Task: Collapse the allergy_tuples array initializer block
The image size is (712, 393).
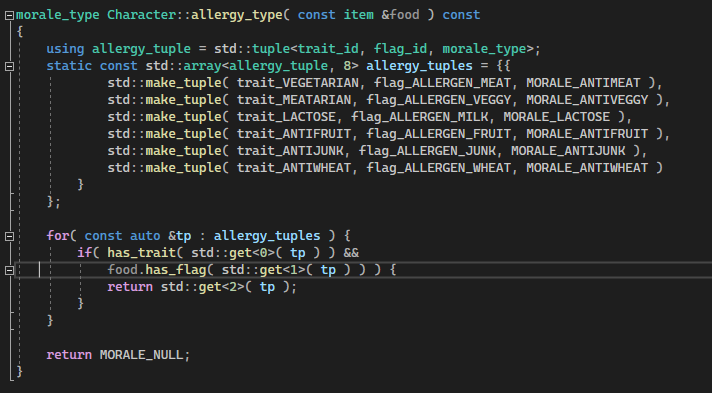Action: (9, 66)
